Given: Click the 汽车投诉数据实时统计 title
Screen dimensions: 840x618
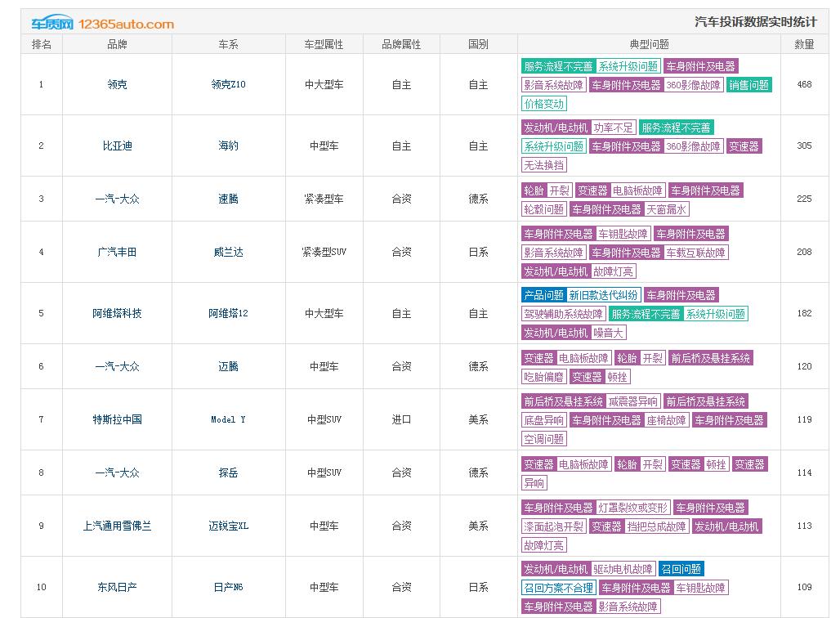Looking at the screenshot, I should tap(756, 22).
